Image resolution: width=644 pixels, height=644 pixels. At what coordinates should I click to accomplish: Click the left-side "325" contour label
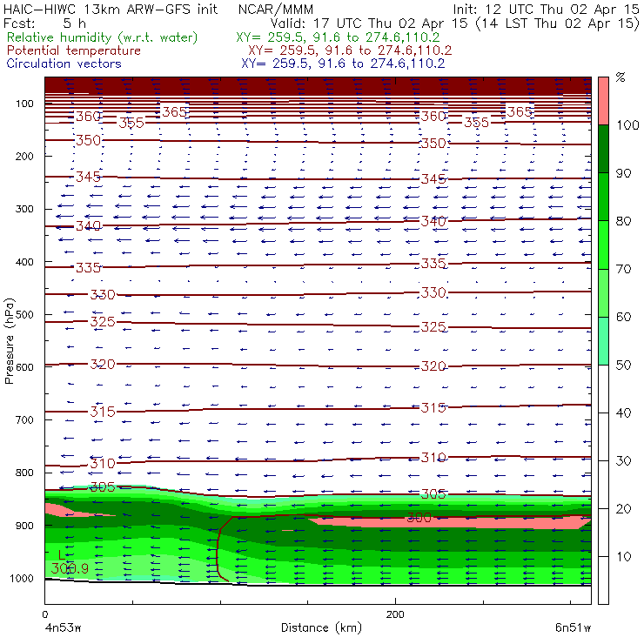103,322
